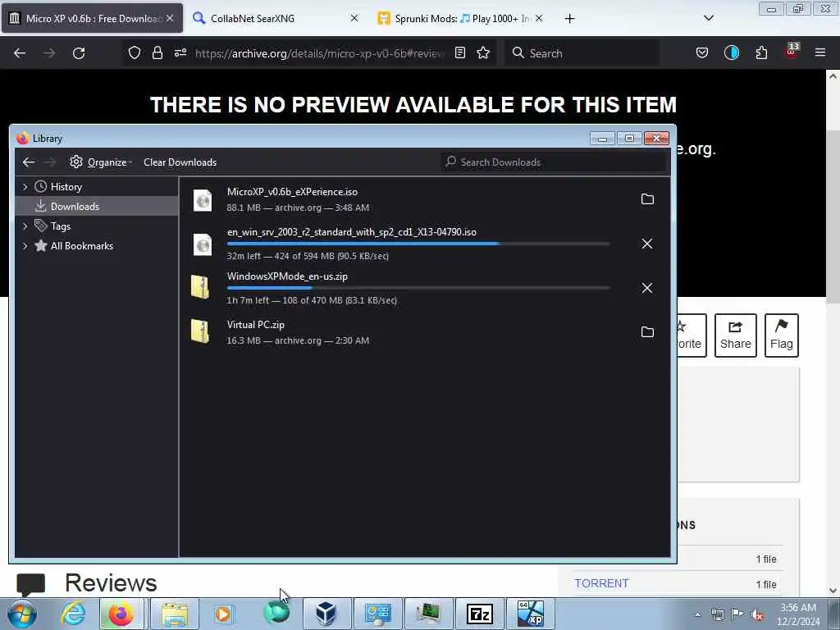Show hidden system tray icons
Image resolution: width=840 pixels, height=630 pixels.
pos(697,614)
